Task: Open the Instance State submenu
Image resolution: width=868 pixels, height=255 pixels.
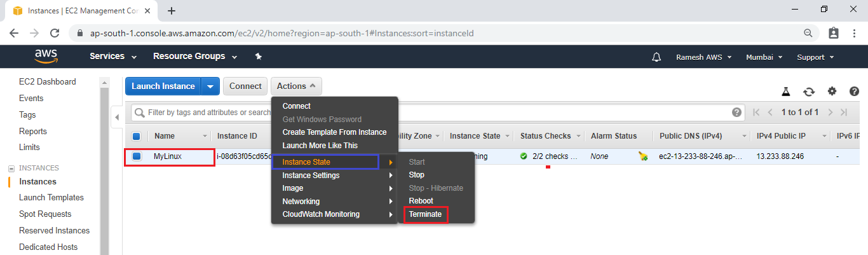Action: 334,162
